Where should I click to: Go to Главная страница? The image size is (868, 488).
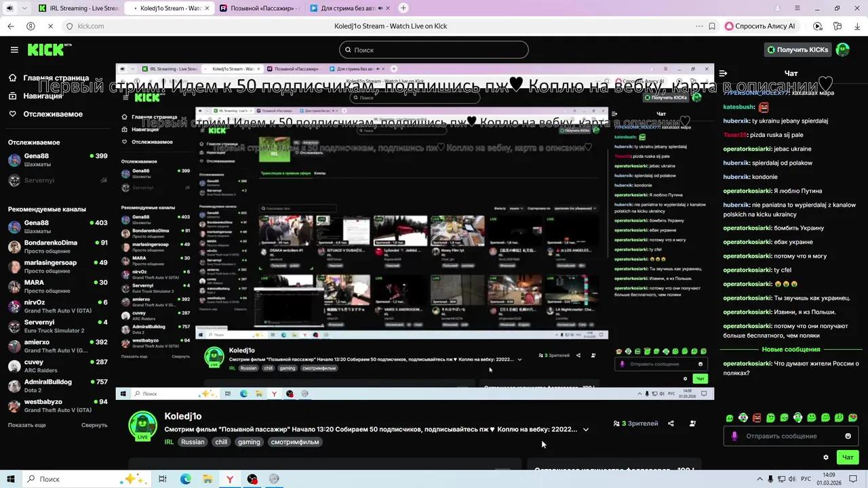pyautogui.click(x=49, y=78)
